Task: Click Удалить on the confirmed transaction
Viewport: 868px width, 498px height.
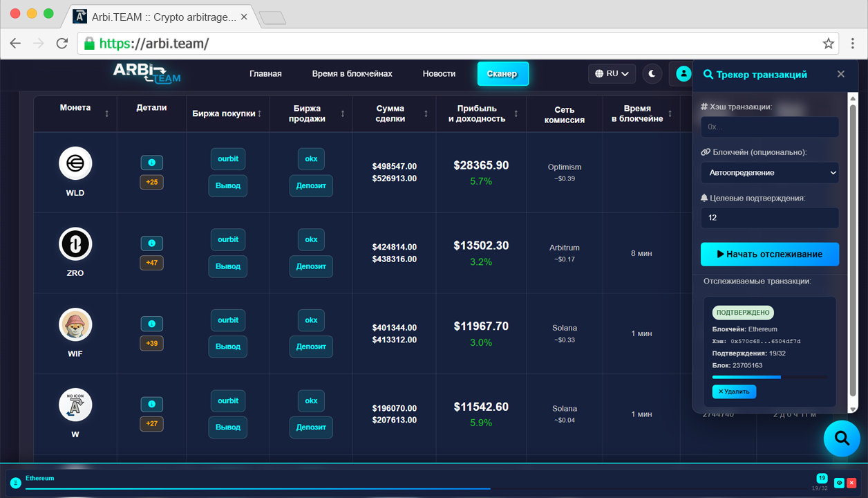Action: 734,391
